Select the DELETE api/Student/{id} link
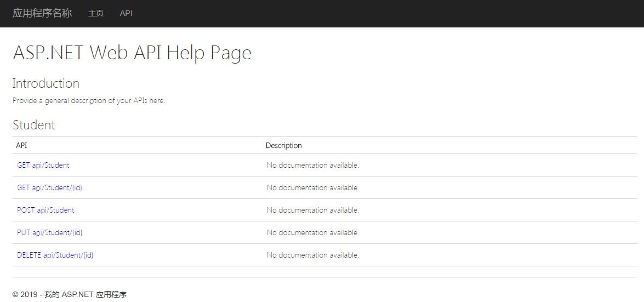Image resolution: width=644 pixels, height=302 pixels. pos(55,255)
